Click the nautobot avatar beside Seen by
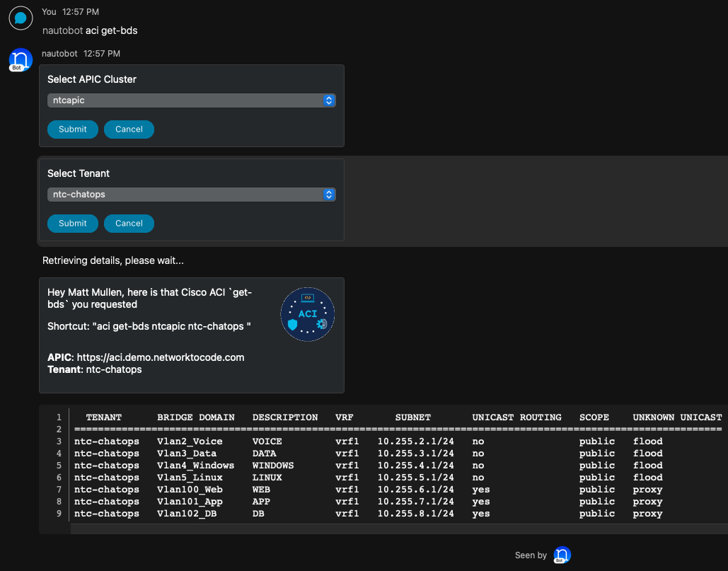This screenshot has width=728, height=571. [562, 555]
